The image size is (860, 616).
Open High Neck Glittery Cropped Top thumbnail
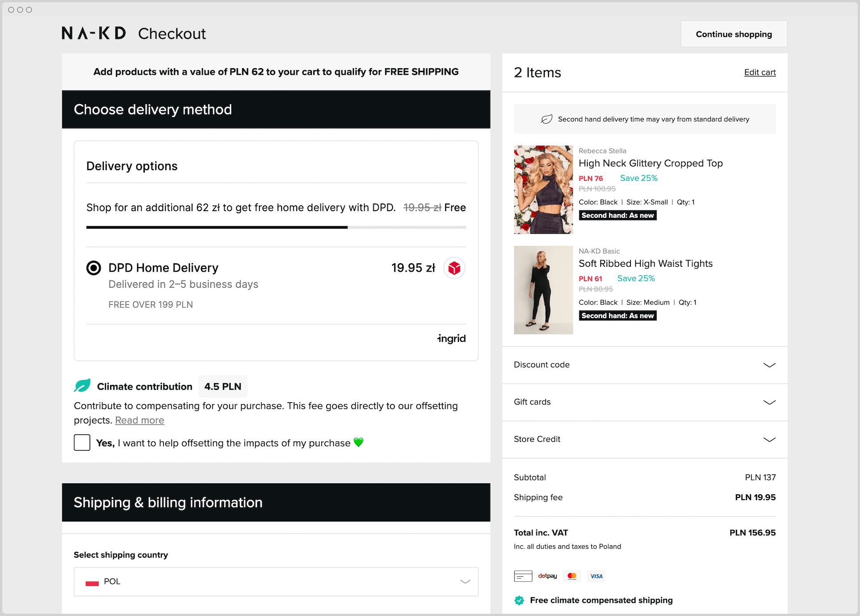pos(543,190)
